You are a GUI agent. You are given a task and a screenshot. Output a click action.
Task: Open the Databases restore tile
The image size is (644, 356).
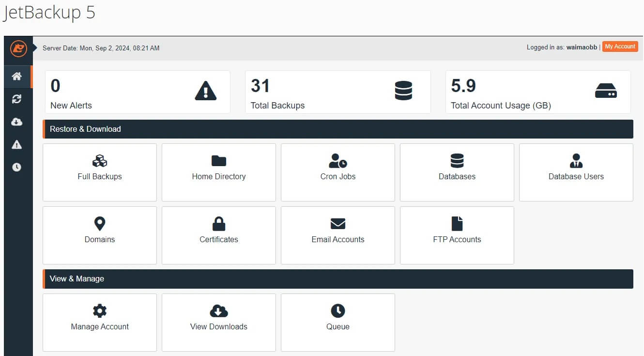(x=457, y=172)
